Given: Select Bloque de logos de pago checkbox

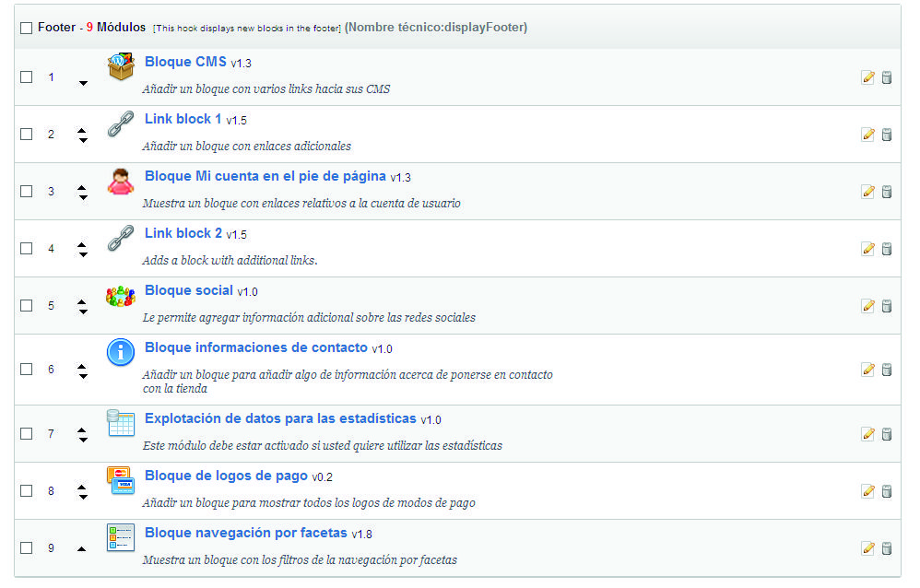Looking at the screenshot, I should [x=27, y=490].
